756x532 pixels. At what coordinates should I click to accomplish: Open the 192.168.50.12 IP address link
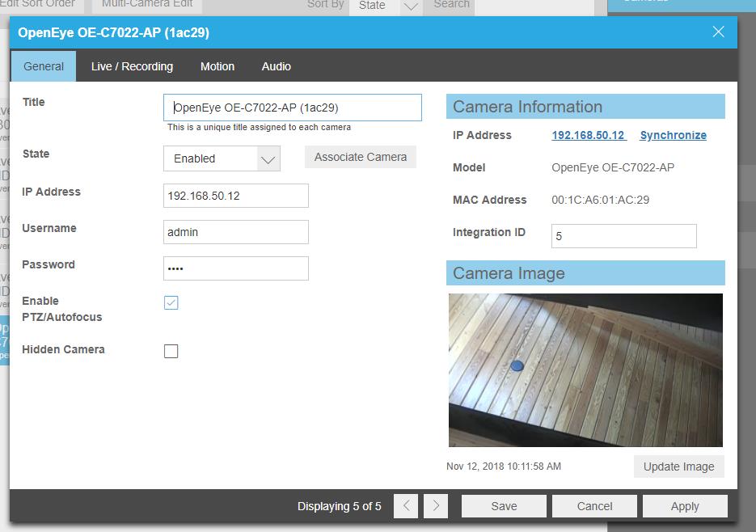tap(588, 135)
